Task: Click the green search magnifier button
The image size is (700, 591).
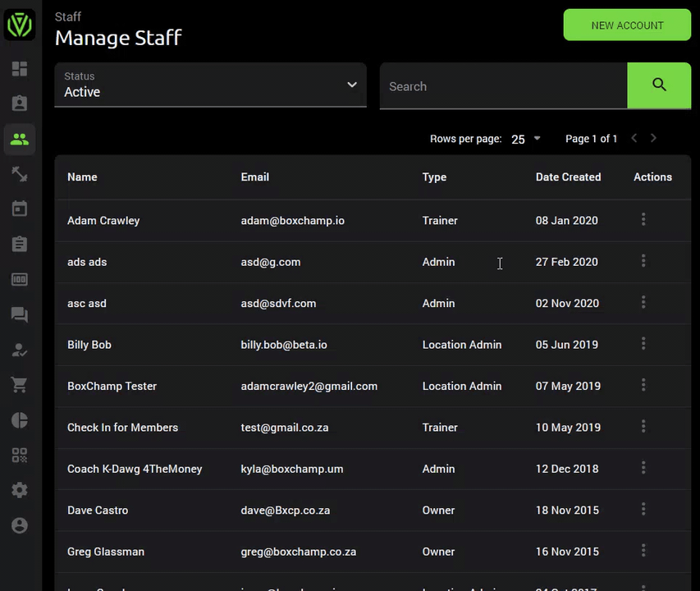Action: (659, 85)
